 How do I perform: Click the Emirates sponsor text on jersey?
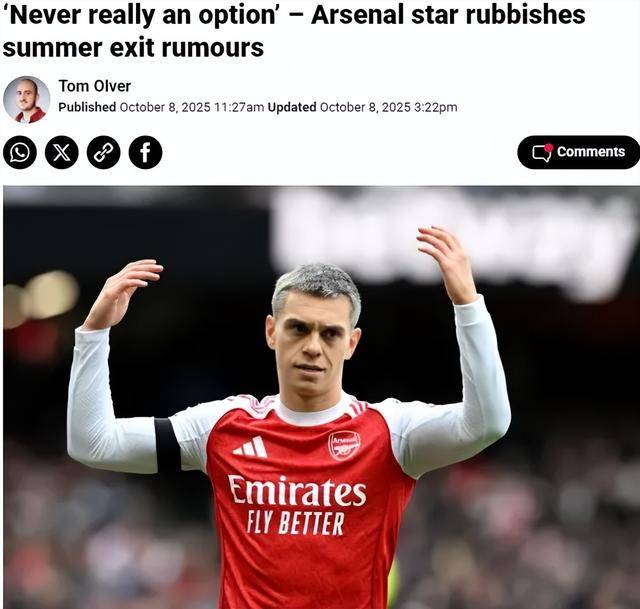(297, 490)
